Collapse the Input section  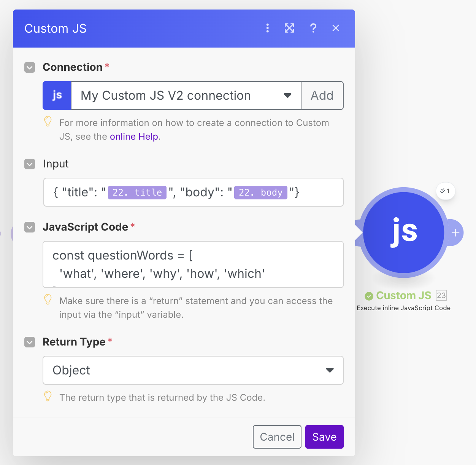coord(29,164)
